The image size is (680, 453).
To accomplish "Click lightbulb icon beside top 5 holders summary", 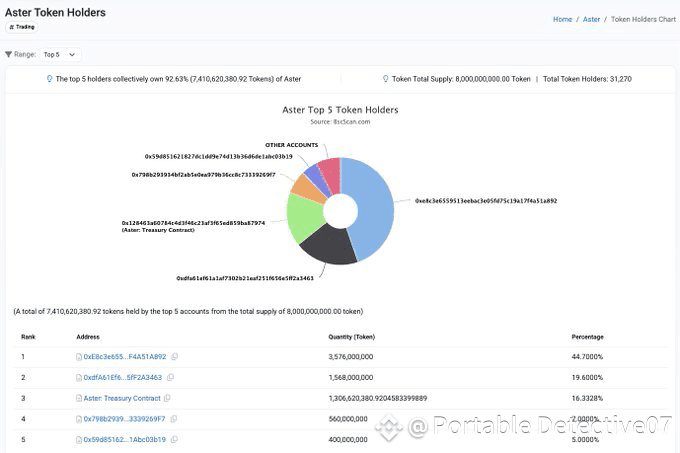I will click(49, 79).
